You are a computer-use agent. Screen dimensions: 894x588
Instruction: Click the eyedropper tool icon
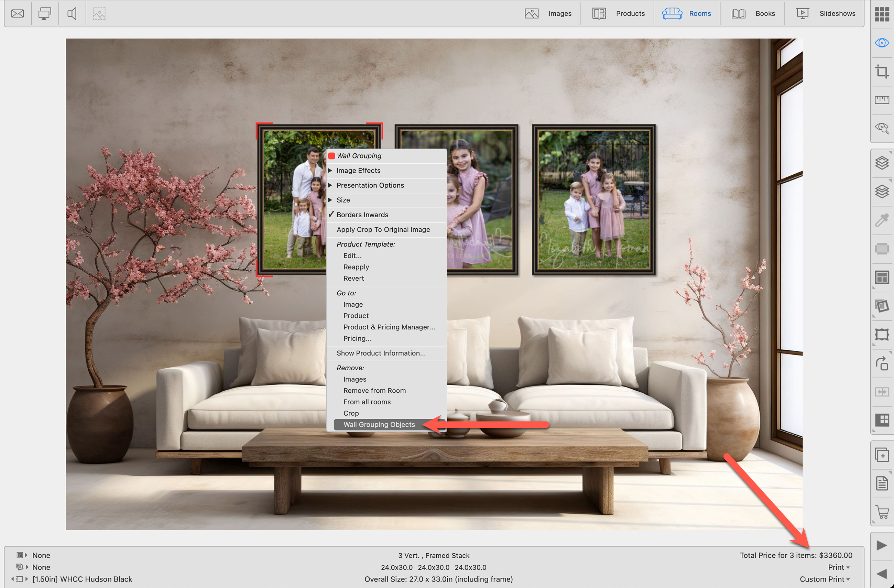[x=882, y=220]
